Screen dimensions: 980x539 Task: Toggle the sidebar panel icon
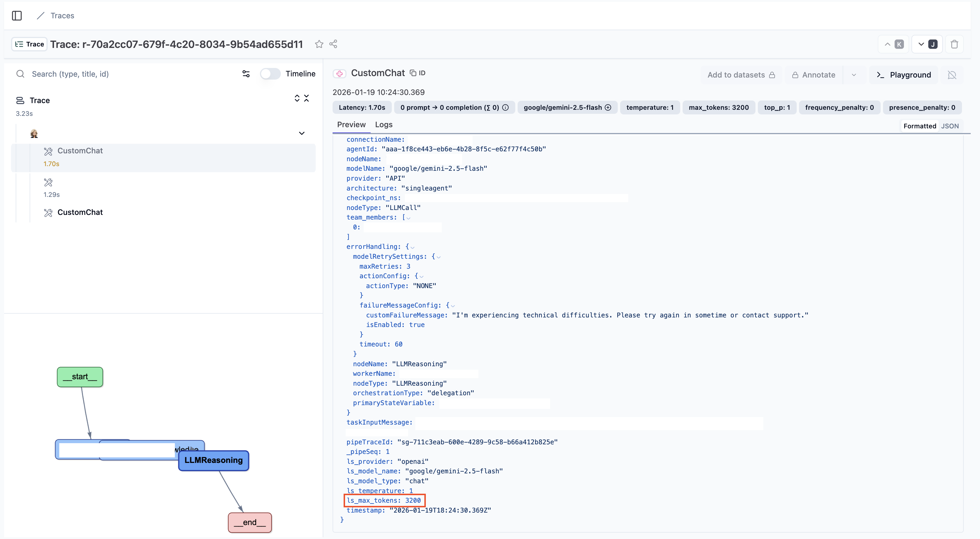click(17, 16)
